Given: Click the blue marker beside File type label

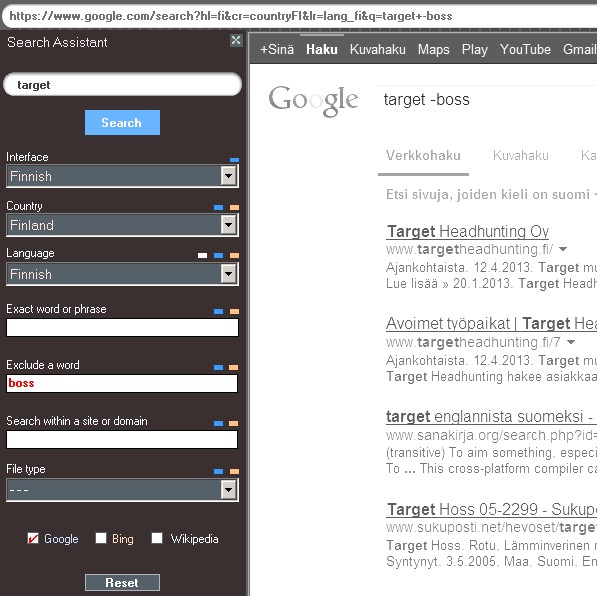Looking at the screenshot, I should [x=219, y=471].
